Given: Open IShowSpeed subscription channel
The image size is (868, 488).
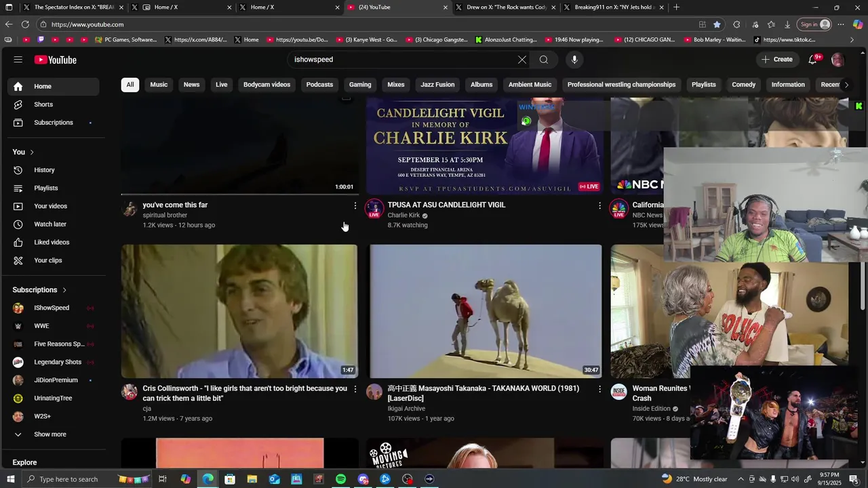Looking at the screenshot, I should (54, 308).
